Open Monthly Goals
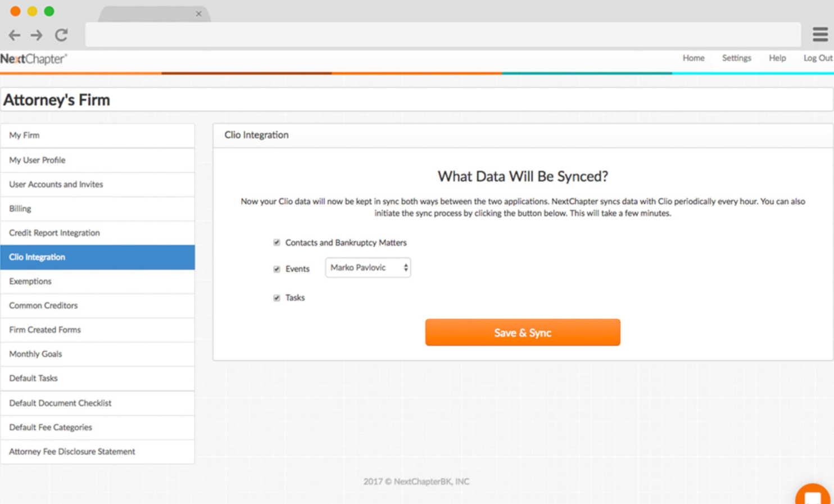 tap(98, 354)
